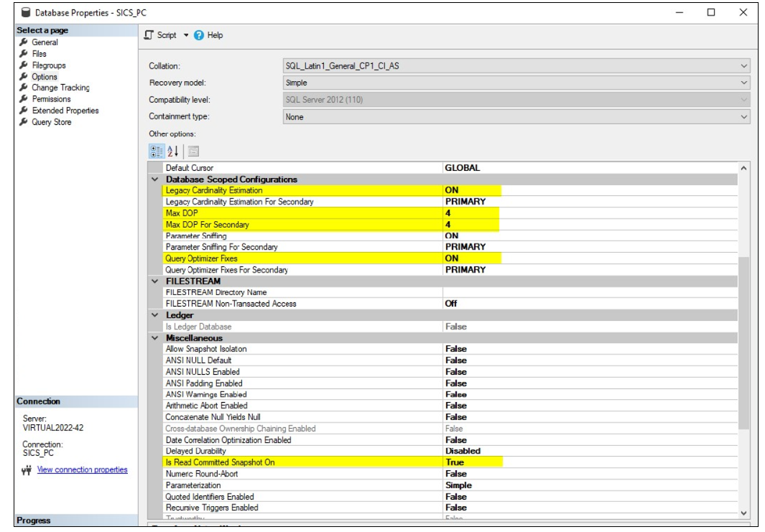Select the Alphabetical sort icon

click(172, 152)
